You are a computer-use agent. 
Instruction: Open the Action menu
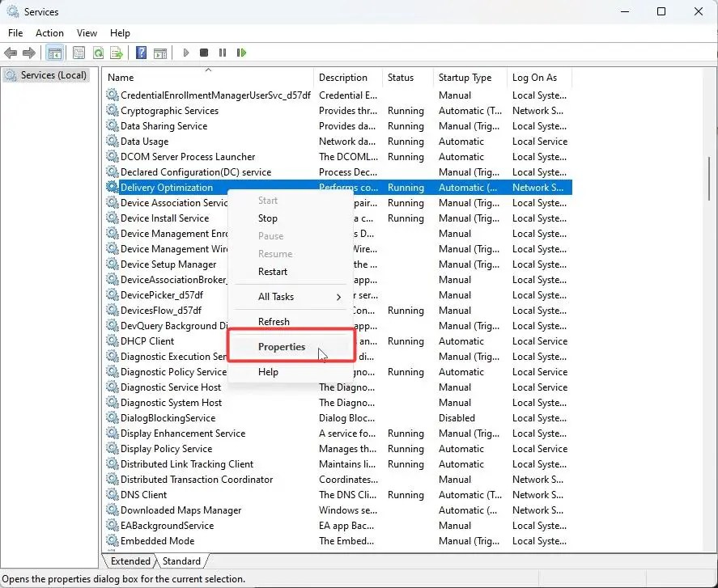[49, 33]
